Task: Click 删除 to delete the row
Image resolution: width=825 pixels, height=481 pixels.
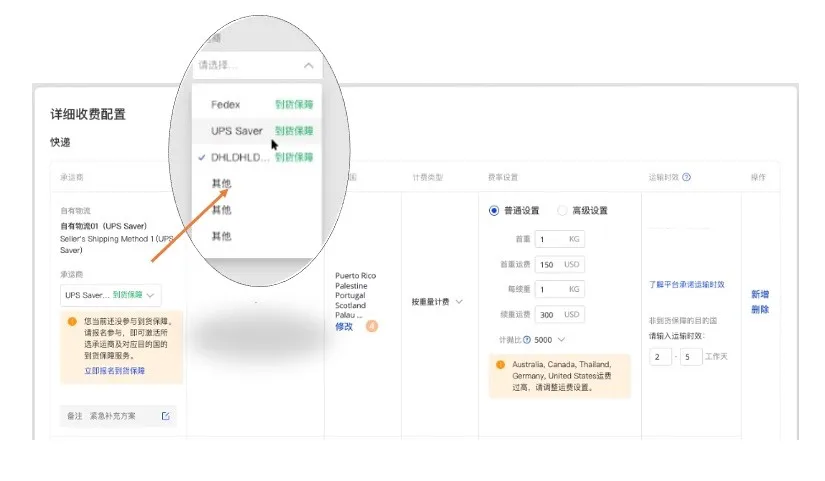Action: click(x=760, y=310)
